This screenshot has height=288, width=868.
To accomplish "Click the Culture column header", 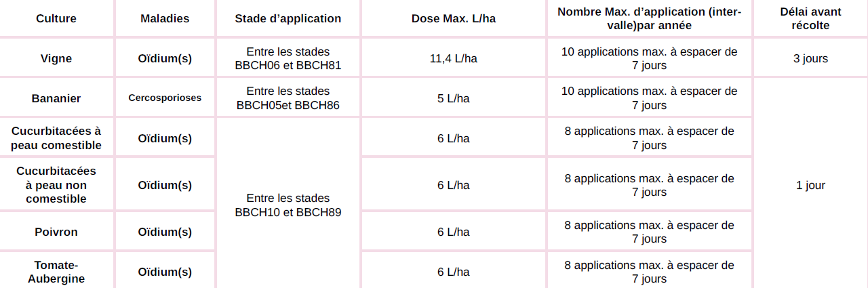I will (56, 18).
